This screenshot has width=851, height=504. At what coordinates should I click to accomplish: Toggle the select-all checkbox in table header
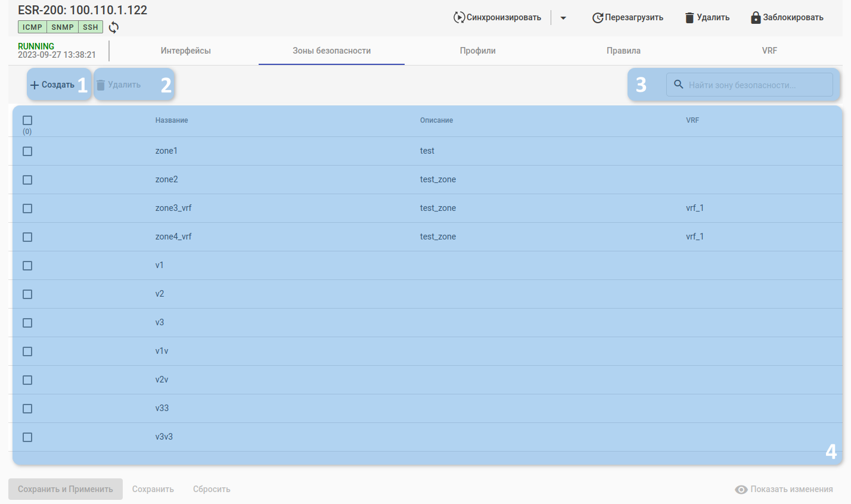point(27,120)
